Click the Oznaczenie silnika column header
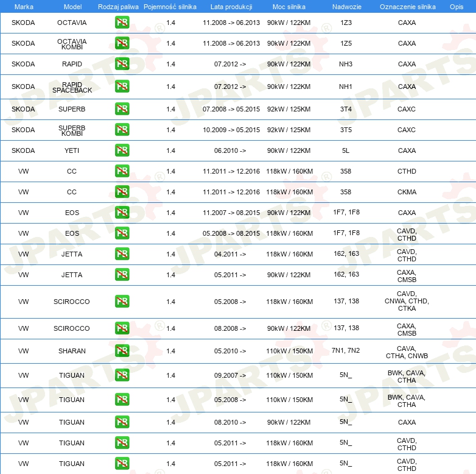The height and width of the screenshot is (474, 476). click(407, 7)
